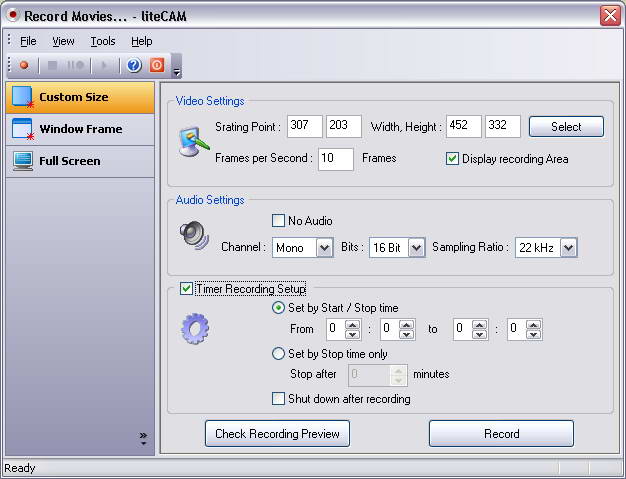Select the Custom Size mode
This screenshot has height=479, width=626.
pyautogui.click(x=80, y=98)
